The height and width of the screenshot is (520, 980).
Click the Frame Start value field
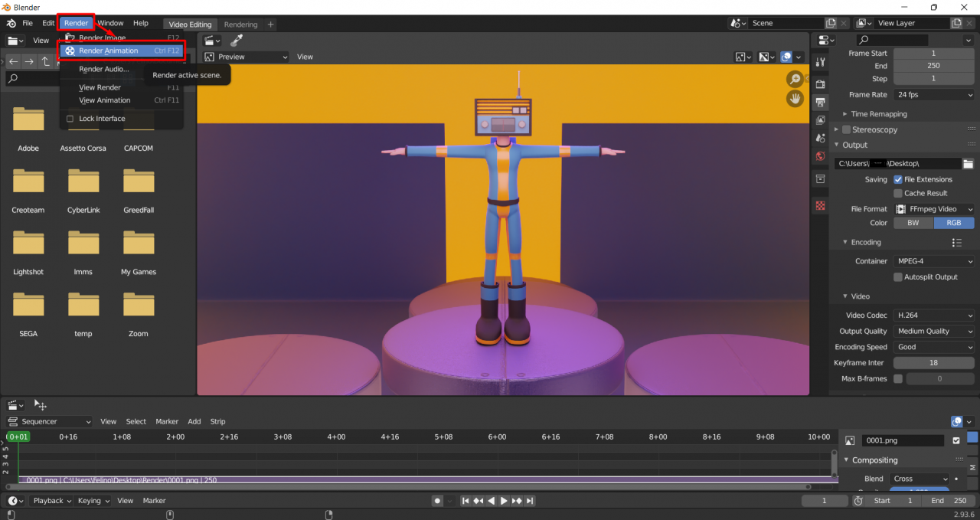(x=933, y=54)
